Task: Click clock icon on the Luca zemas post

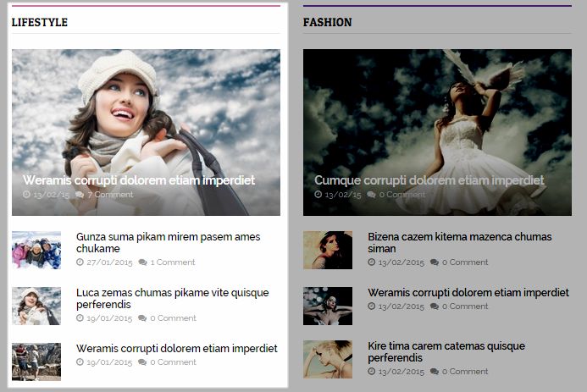Action: pyautogui.click(x=80, y=318)
